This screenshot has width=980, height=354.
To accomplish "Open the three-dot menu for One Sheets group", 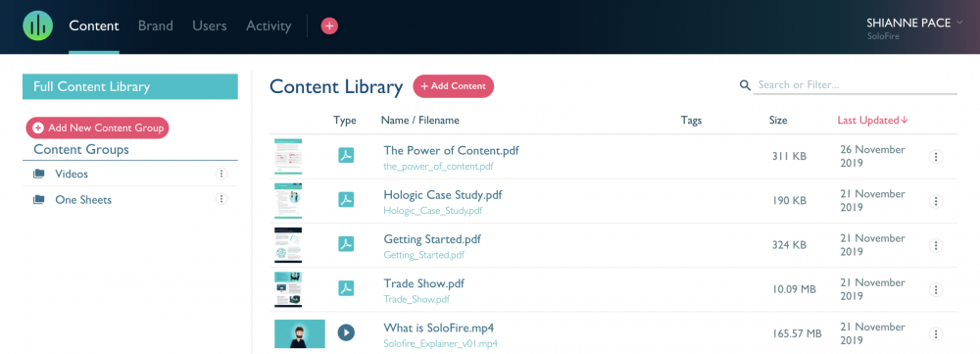I will [x=220, y=199].
